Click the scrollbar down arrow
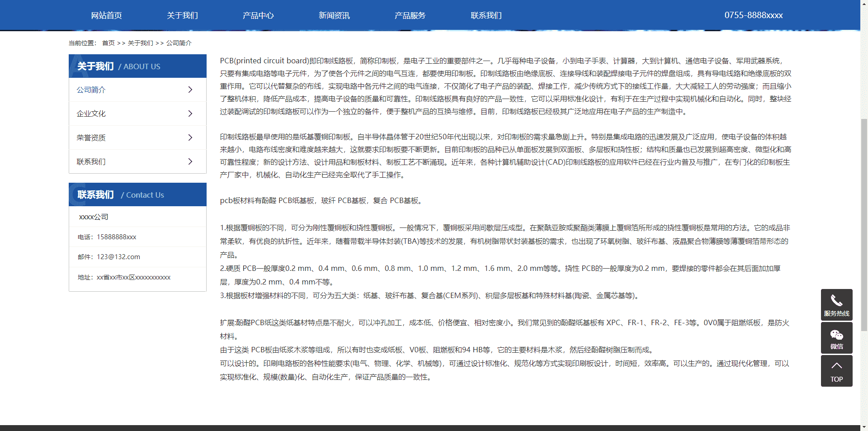The image size is (868, 431). tap(864, 427)
